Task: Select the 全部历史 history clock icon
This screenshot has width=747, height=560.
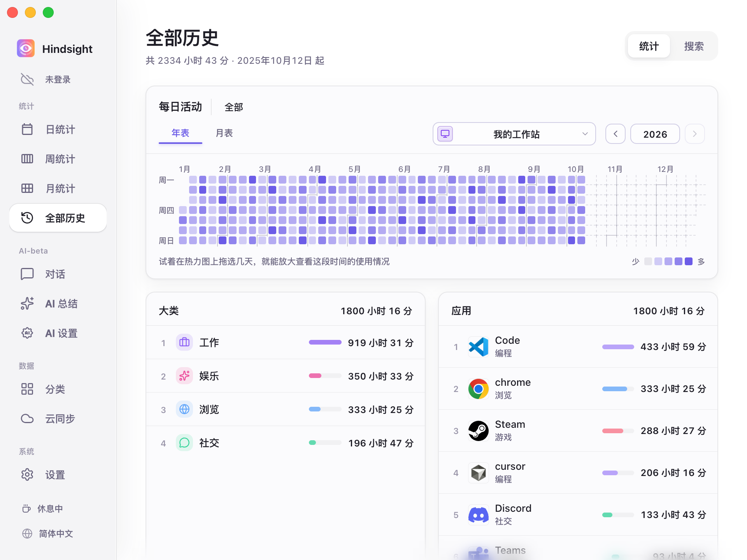Action: (x=27, y=218)
